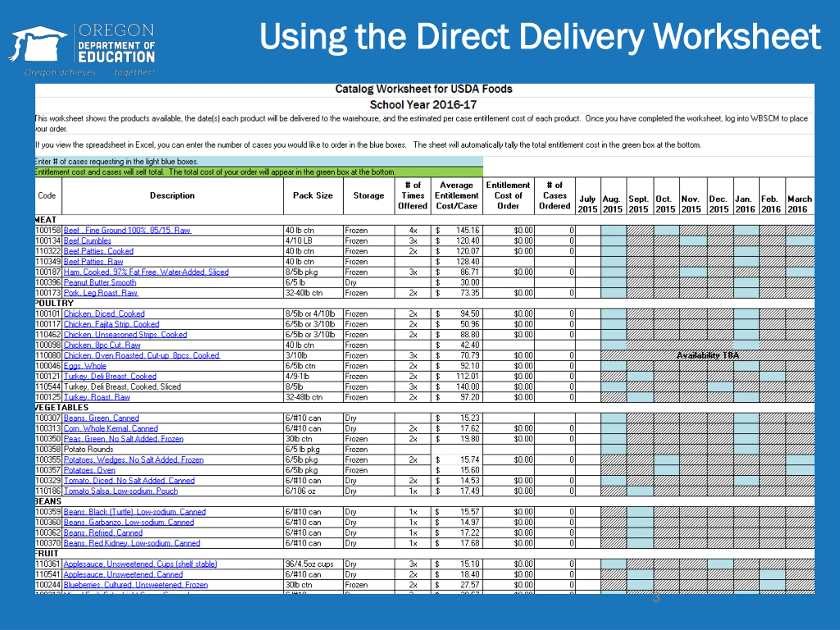Select the Aug. 2015 box for Beef Fine Ground
Viewport: 840px width, 630px height.
click(614, 230)
